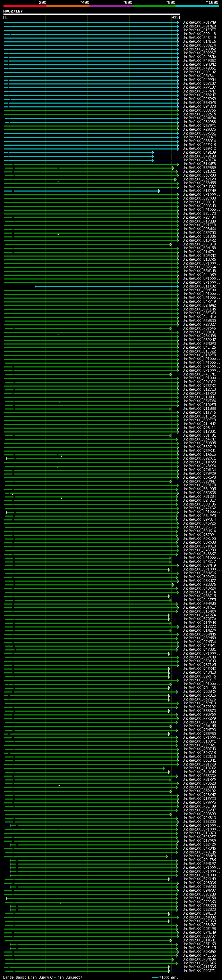Open hit UniRef100_Q1IX32
The image size is (222, 980).
(x=199, y=286)
